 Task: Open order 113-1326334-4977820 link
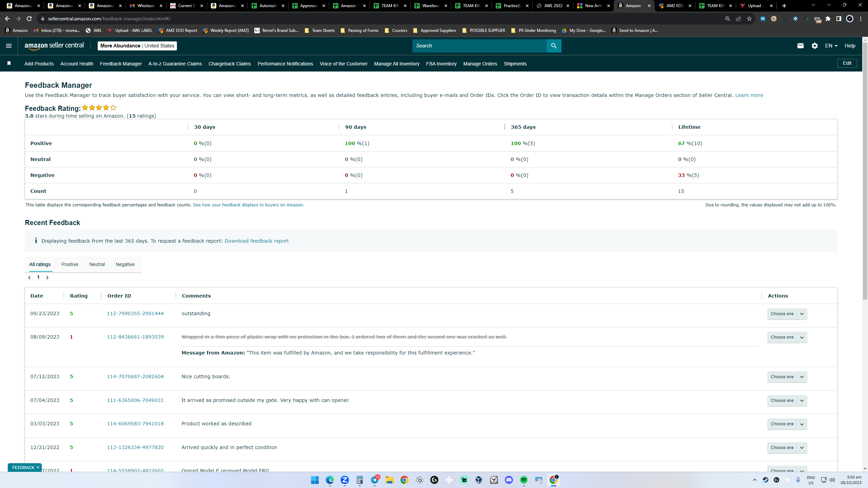[135, 447]
